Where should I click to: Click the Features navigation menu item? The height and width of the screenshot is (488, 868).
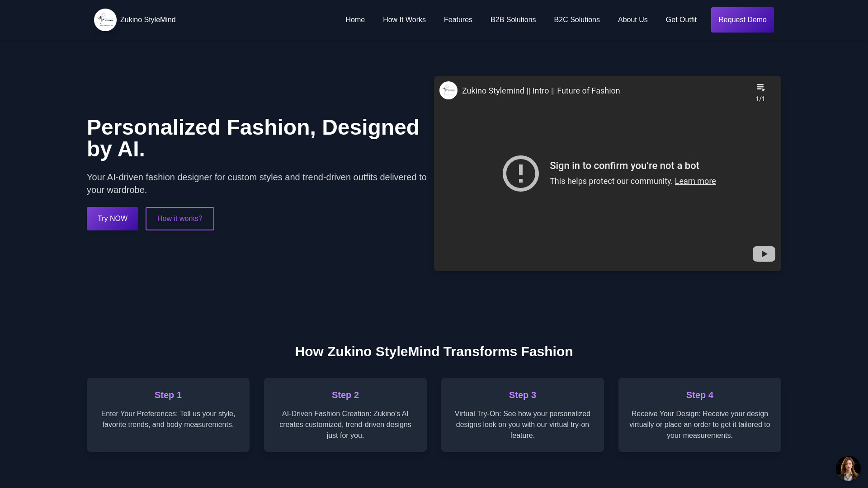tap(458, 20)
